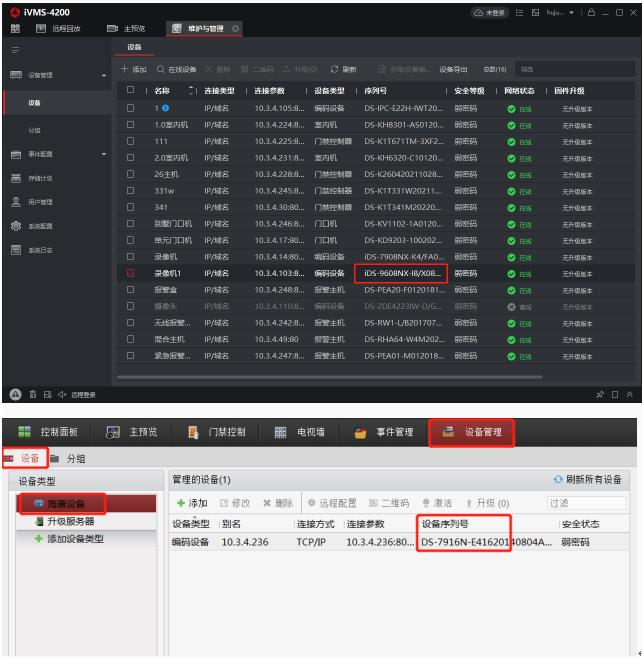
Task: Check the box for device 331w
Action: (130, 191)
